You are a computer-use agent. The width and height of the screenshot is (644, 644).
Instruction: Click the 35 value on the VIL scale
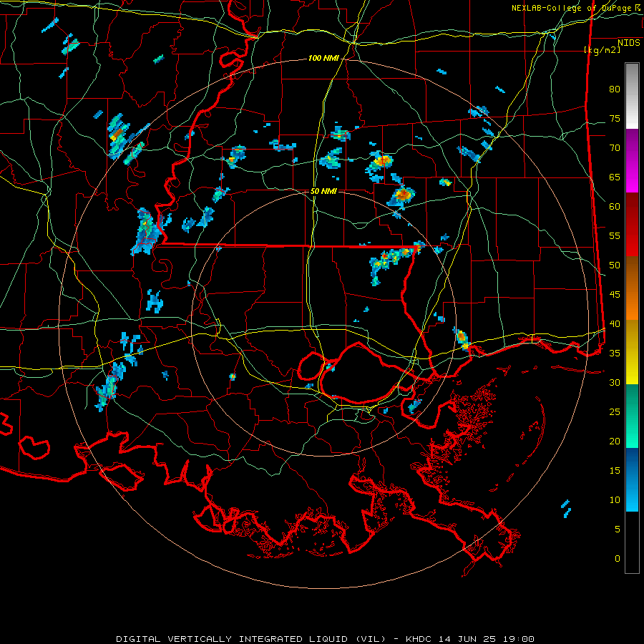(615, 353)
